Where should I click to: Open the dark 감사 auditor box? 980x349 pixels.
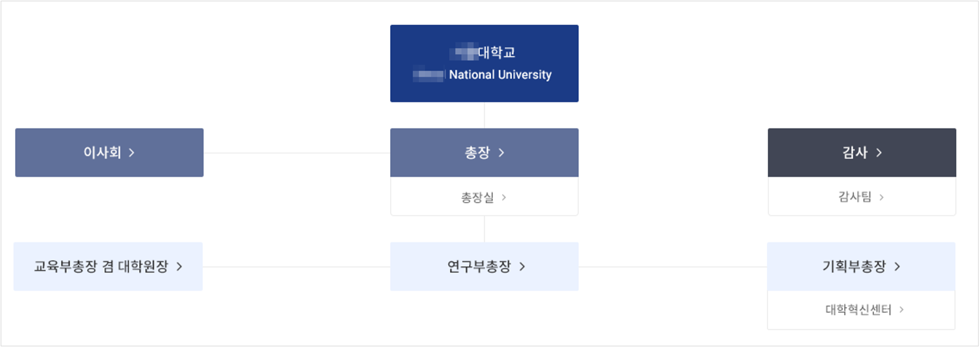point(862,153)
